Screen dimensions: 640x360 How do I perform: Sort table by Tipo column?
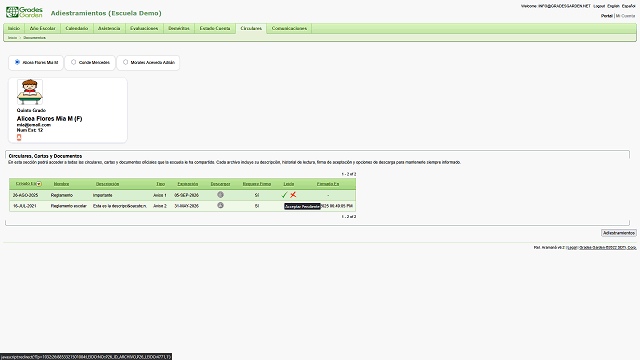click(x=160, y=184)
